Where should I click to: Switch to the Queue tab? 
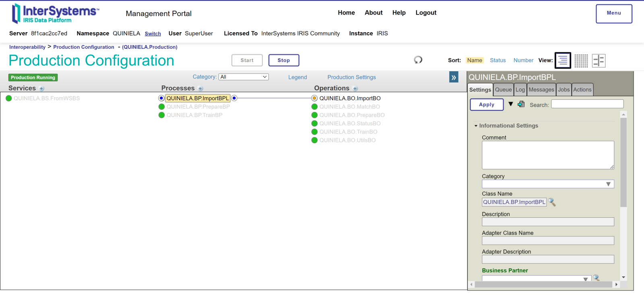pyautogui.click(x=503, y=90)
